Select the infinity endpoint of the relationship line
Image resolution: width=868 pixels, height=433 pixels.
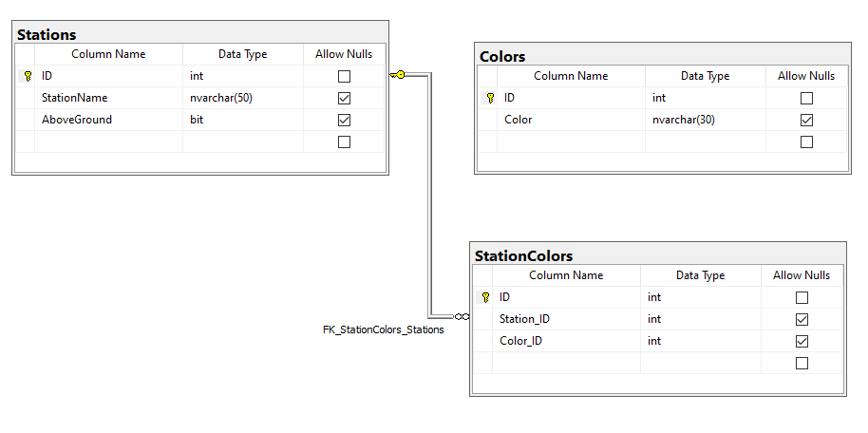pos(462,317)
